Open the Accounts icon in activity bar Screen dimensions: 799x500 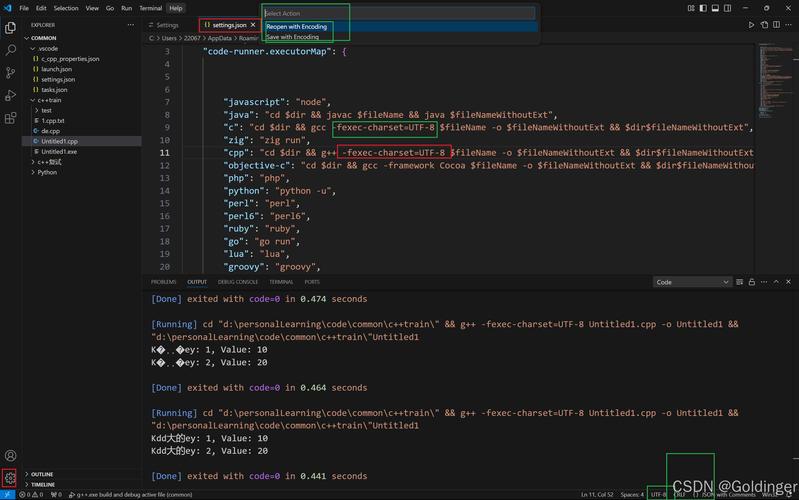10,456
